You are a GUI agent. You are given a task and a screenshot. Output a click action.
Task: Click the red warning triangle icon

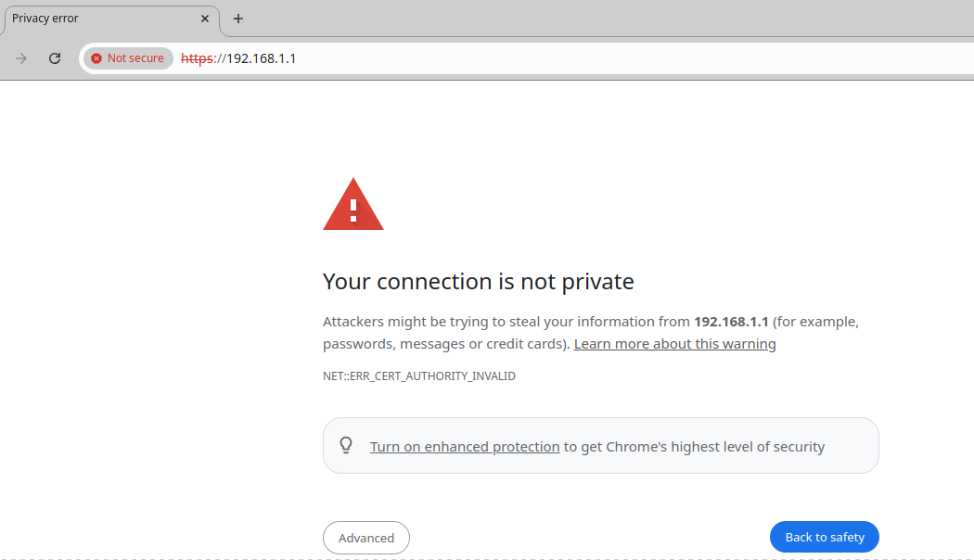pos(352,205)
